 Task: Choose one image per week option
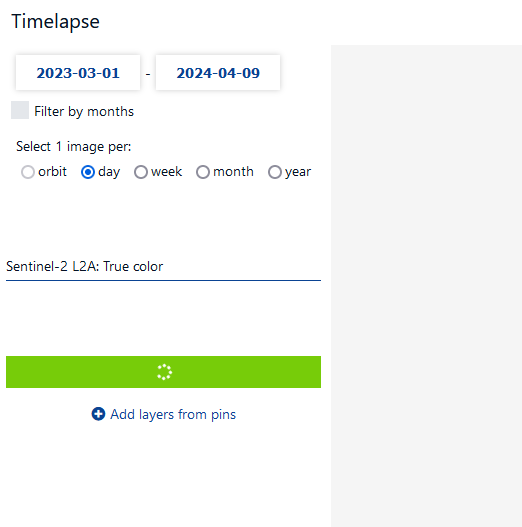click(141, 172)
